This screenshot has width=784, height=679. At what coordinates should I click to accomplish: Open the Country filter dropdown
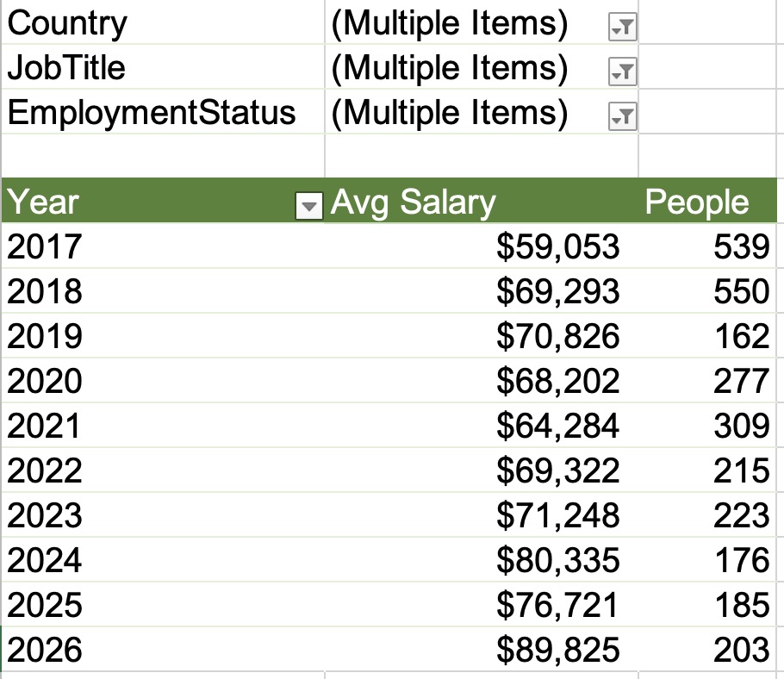[x=621, y=28]
